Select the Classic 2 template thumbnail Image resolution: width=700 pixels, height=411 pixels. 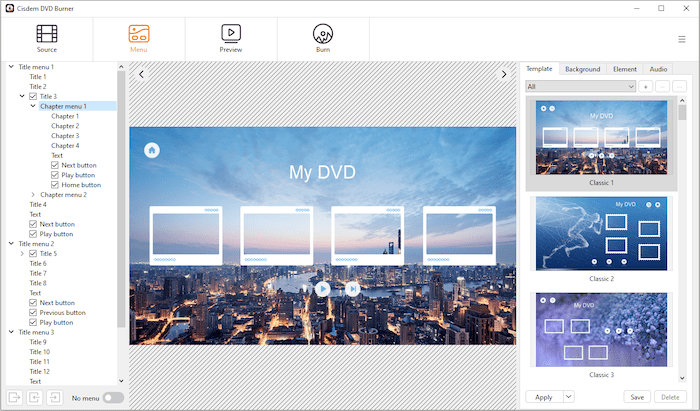tap(601, 233)
